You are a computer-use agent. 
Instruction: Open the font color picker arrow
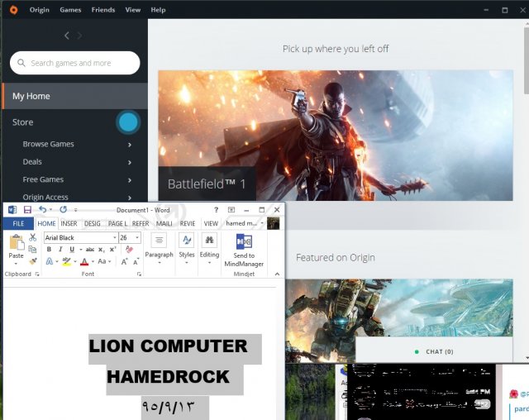pos(93,261)
